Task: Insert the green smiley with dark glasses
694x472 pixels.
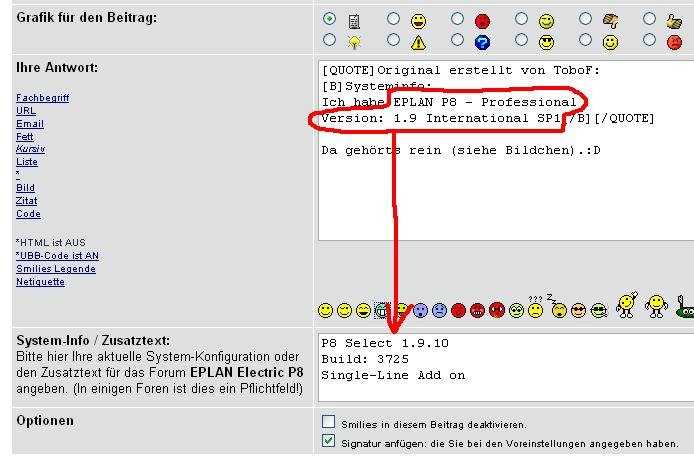Action: (x=599, y=310)
